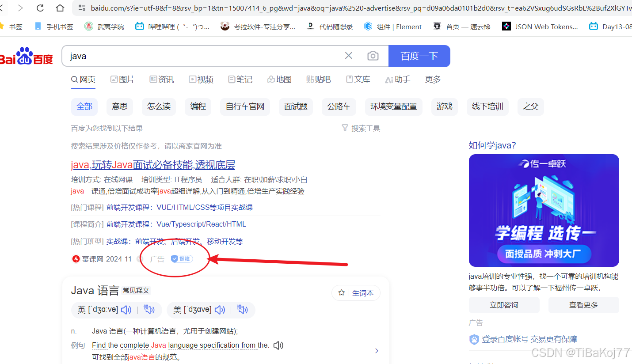Click the 百度一下 search button
This screenshot has width=632, height=364.
419,56
